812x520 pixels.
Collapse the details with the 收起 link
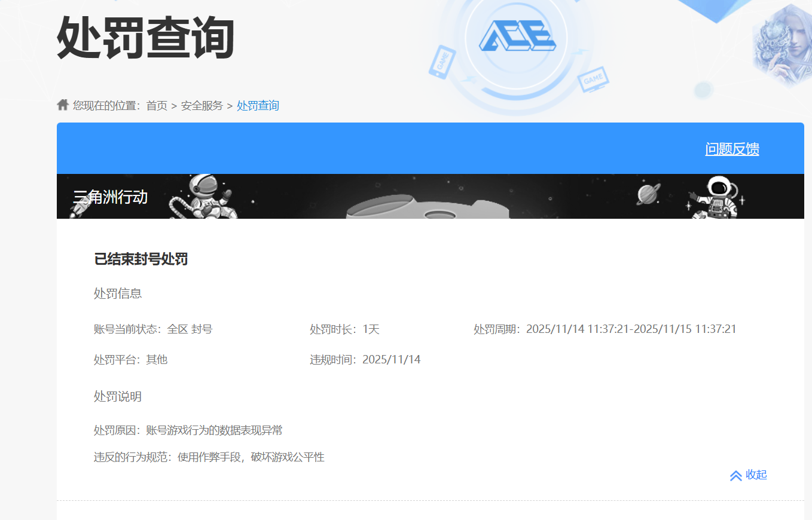coord(756,475)
